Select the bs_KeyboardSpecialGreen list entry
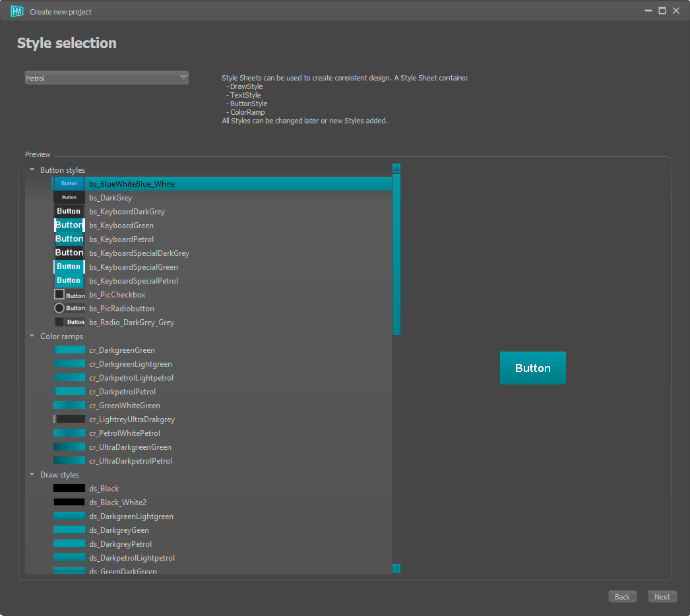 tap(133, 267)
